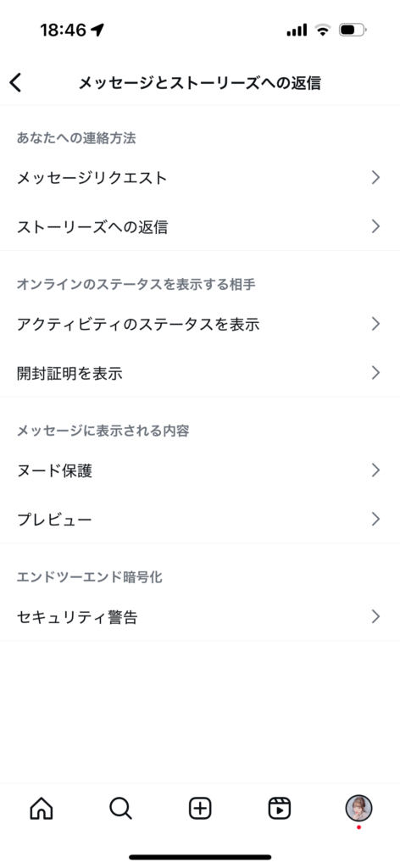This screenshot has height=868, width=400.
Task: Open 開封証明を表示 setting
Action: click(x=200, y=373)
